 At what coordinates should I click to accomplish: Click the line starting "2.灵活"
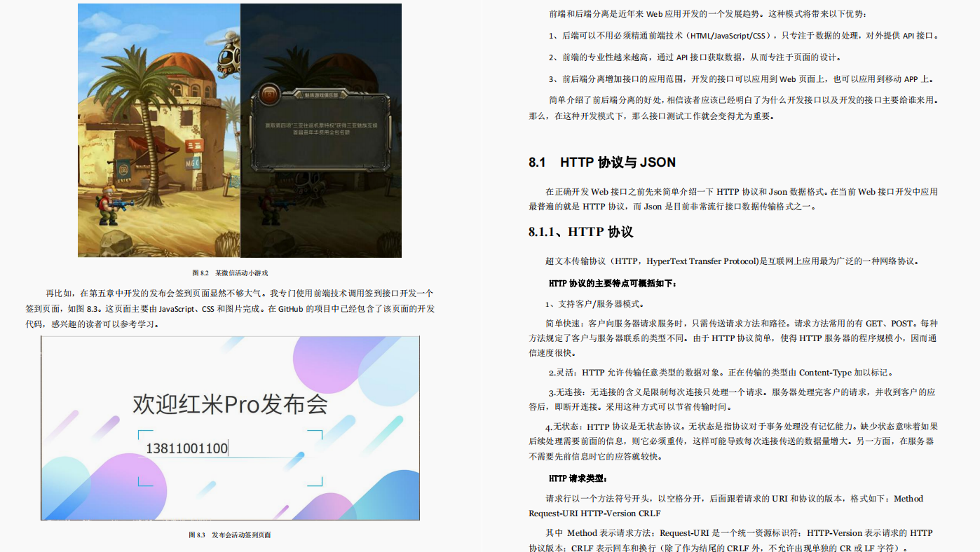(721, 373)
